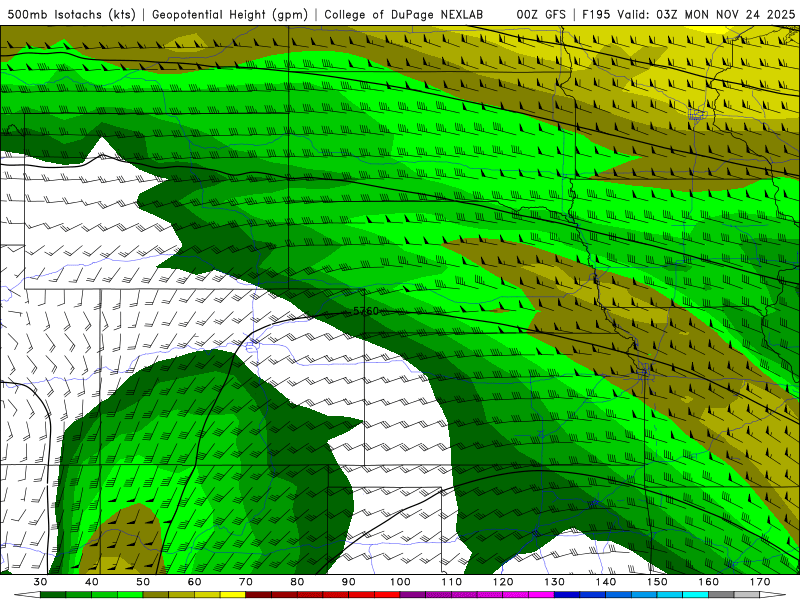Click the dark gray swatch just after 160

[721, 595]
